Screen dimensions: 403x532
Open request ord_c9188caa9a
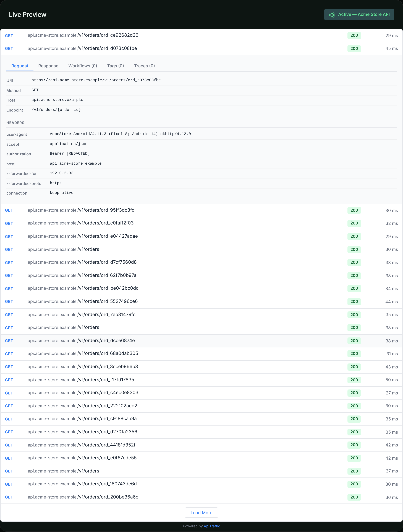tap(201, 419)
